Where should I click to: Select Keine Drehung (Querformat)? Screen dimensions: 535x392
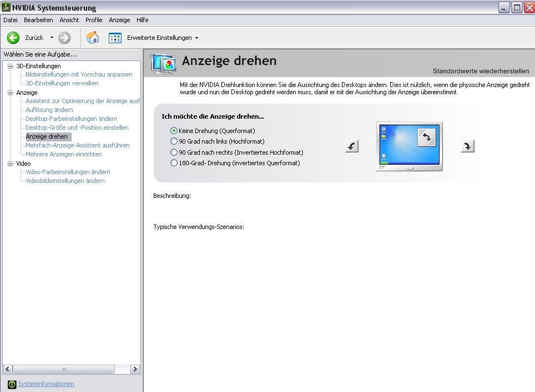174,130
